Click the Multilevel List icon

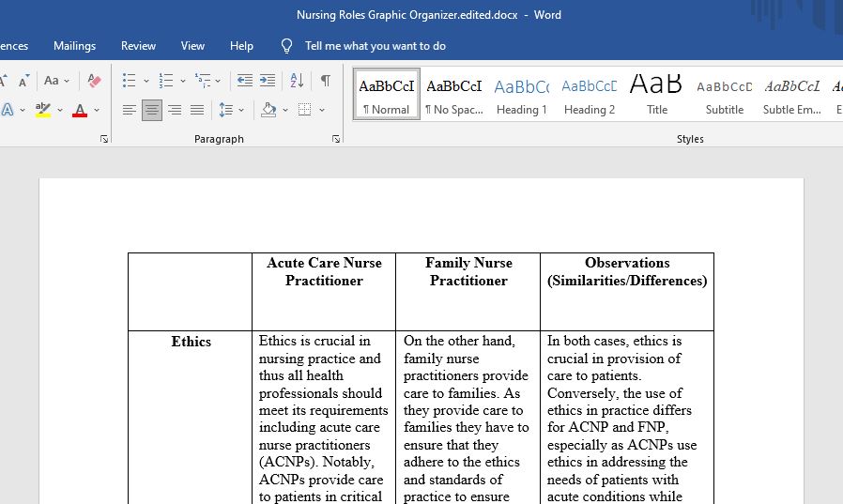pyautogui.click(x=203, y=81)
